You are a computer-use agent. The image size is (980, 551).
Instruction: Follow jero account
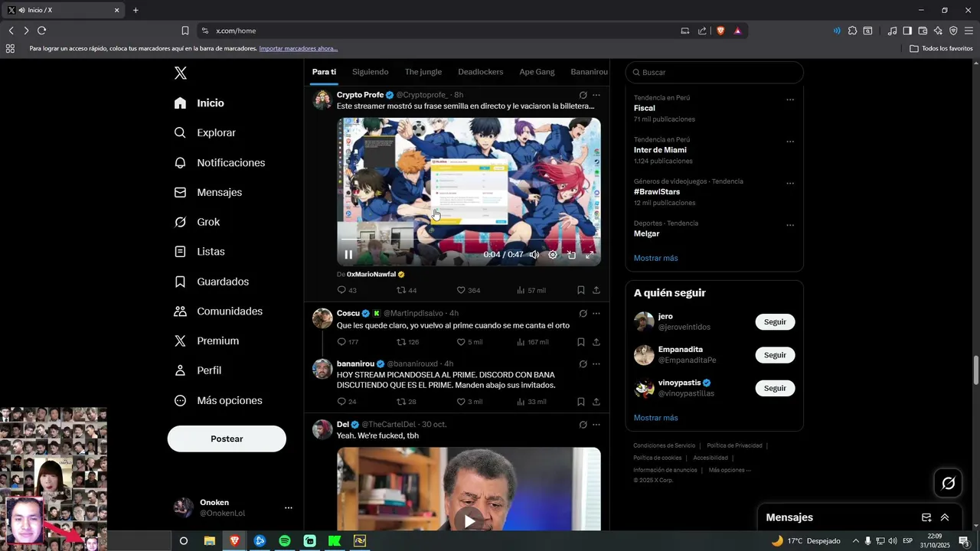[x=775, y=321]
